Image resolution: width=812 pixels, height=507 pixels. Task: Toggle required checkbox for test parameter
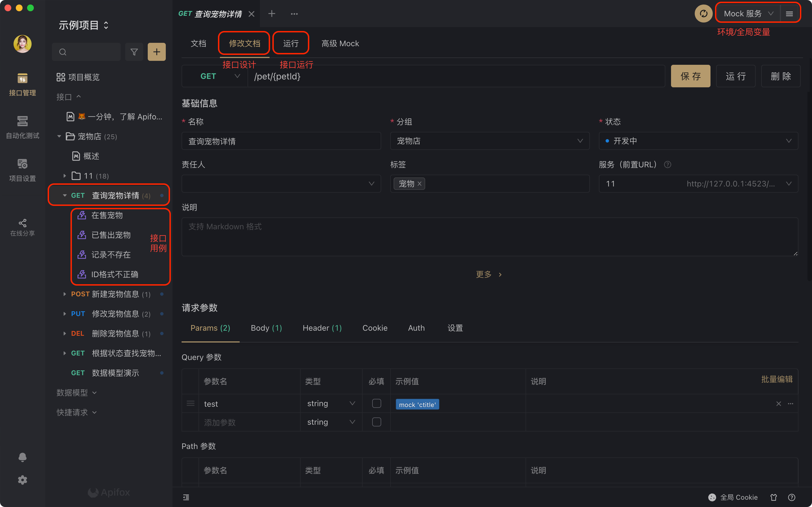pos(376,403)
